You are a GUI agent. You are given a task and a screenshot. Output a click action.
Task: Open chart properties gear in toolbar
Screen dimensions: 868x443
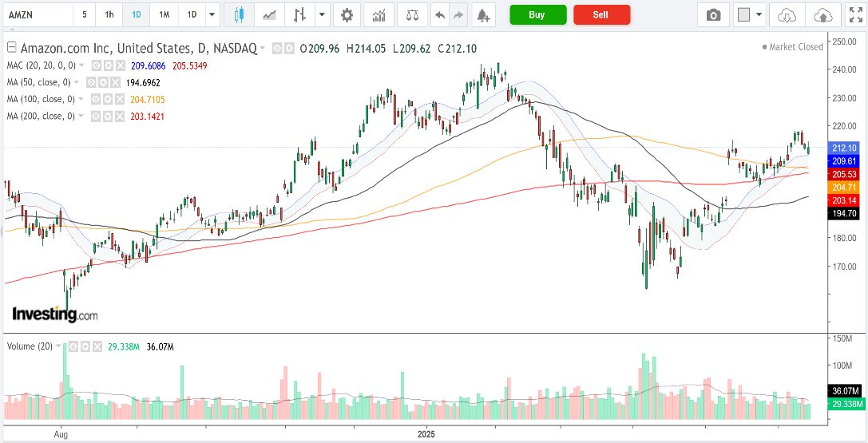347,15
